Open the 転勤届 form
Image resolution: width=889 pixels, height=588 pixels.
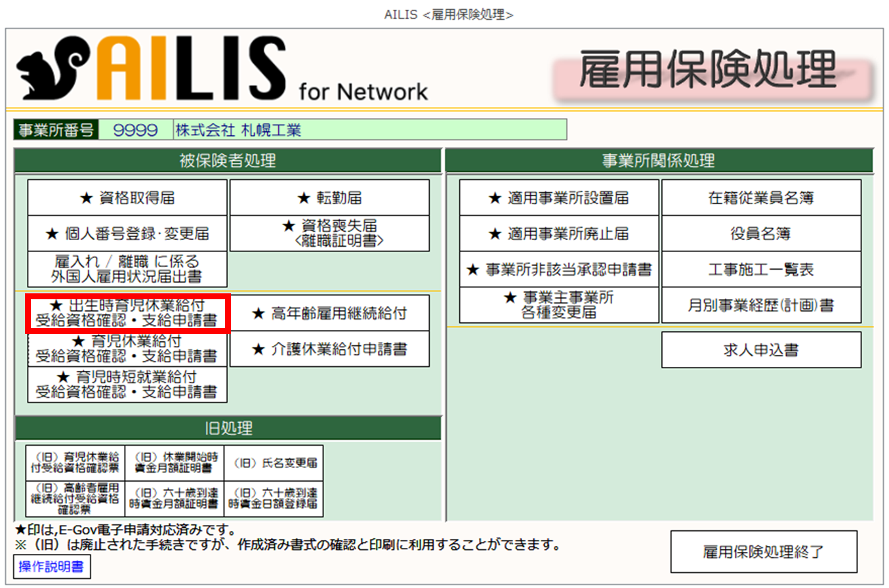pyautogui.click(x=329, y=198)
